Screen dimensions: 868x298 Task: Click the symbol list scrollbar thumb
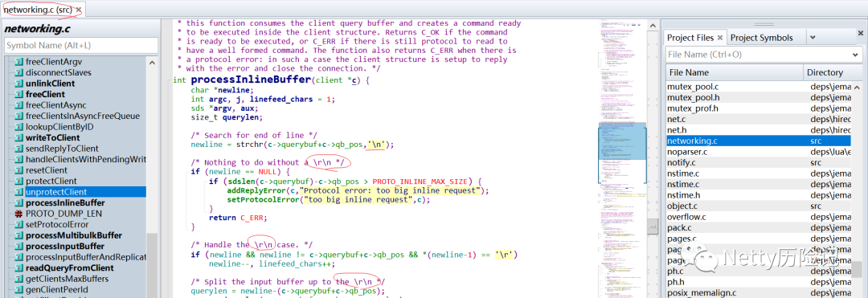[x=152, y=265]
